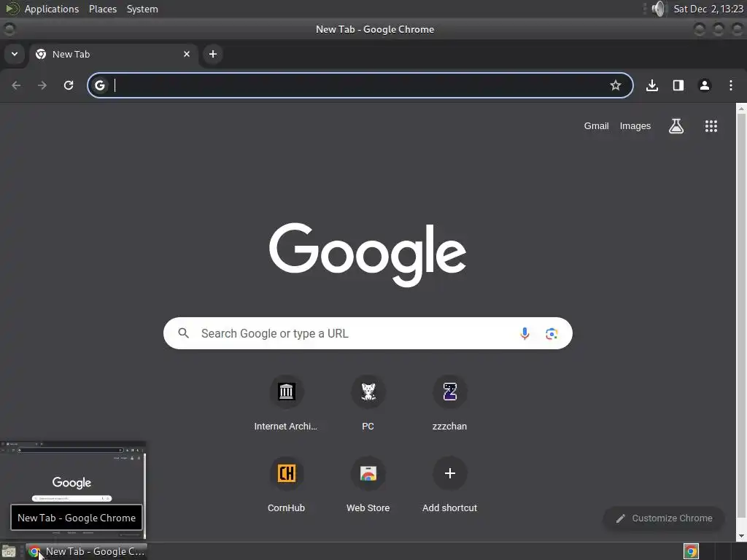Open the zzzchan shortcut

pyautogui.click(x=449, y=404)
